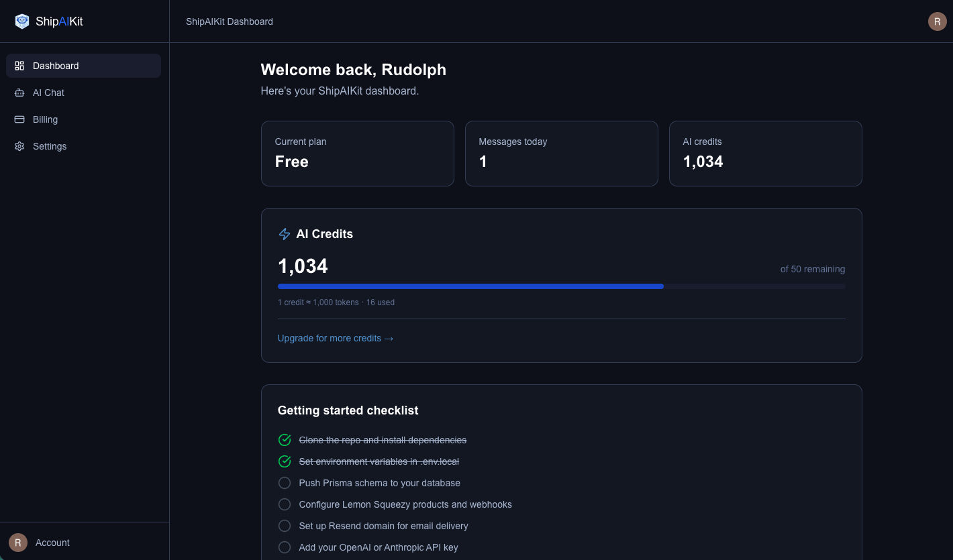The width and height of the screenshot is (953, 560).
Task: Click Here's your ShipAIKit dashboard subtitle
Action: tap(340, 91)
